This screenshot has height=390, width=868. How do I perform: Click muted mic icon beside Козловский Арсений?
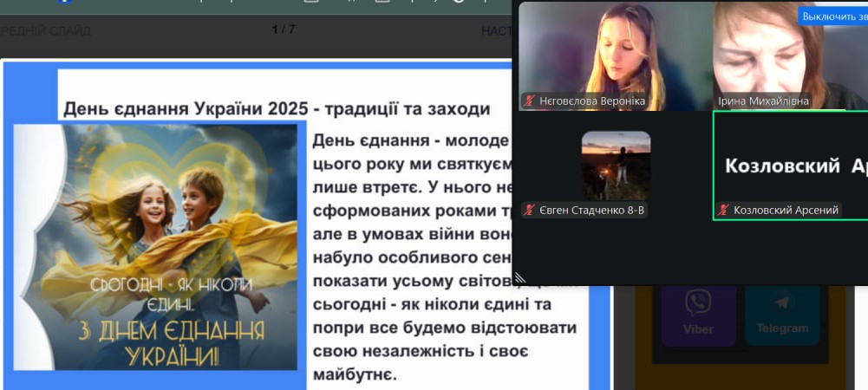pyautogui.click(x=723, y=210)
